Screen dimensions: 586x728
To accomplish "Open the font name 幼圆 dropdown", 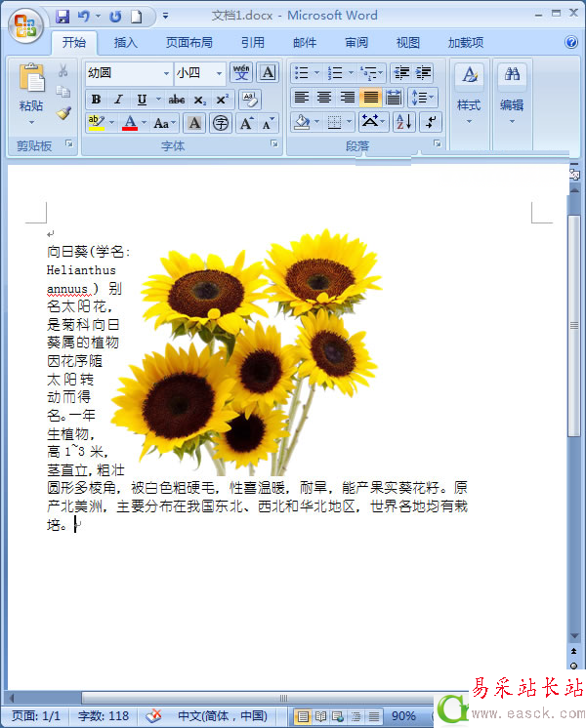I will click(166, 73).
